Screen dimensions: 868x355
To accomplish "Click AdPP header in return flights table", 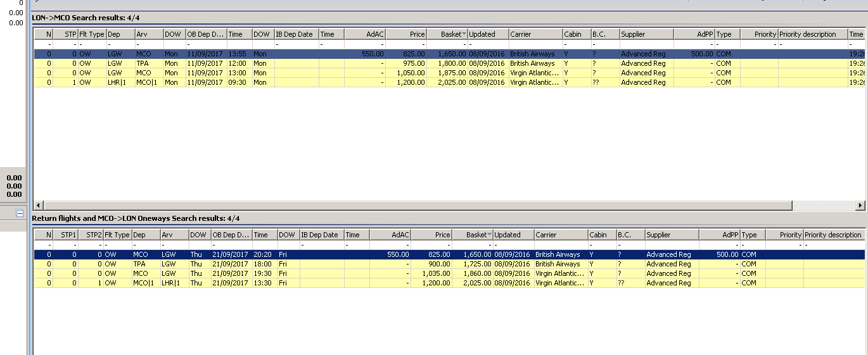I will pos(720,235).
